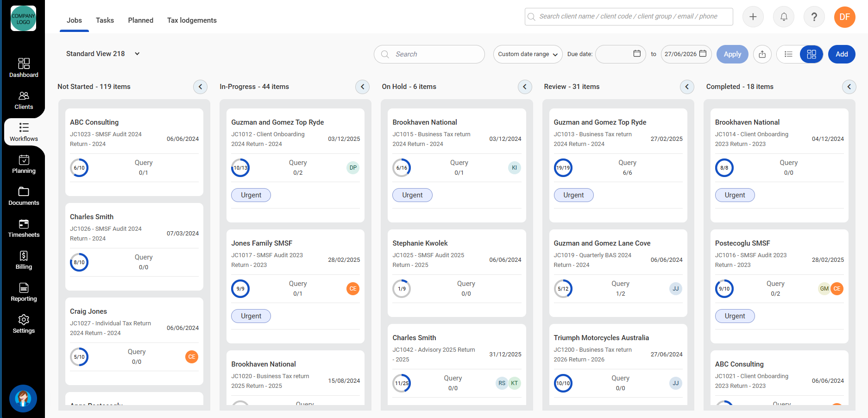The image size is (868, 418).
Task: Go to Planning in the sidebar
Action: [24, 164]
